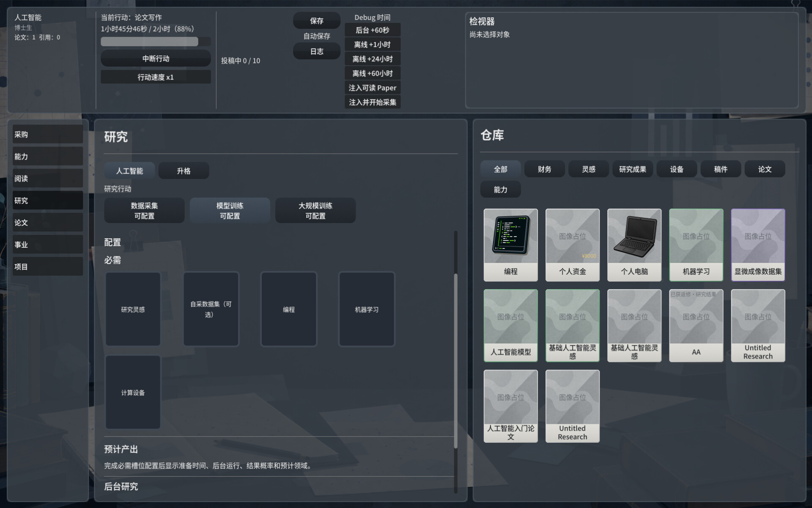The width and height of the screenshot is (812, 508).
Task: Click debug 离线 +24小时 button
Action: point(372,59)
